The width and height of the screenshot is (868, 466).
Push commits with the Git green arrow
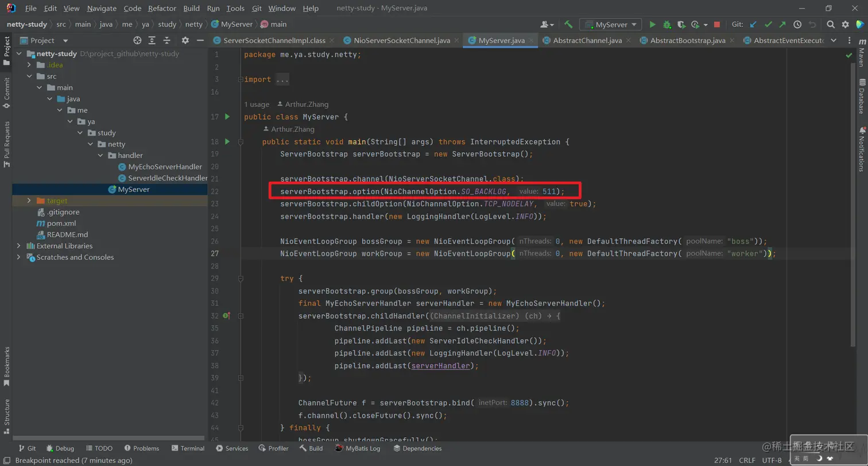pyautogui.click(x=782, y=25)
